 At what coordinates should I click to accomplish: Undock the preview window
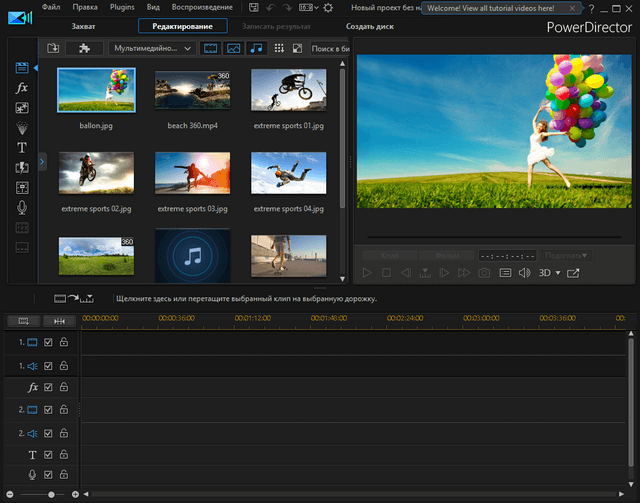click(x=573, y=272)
